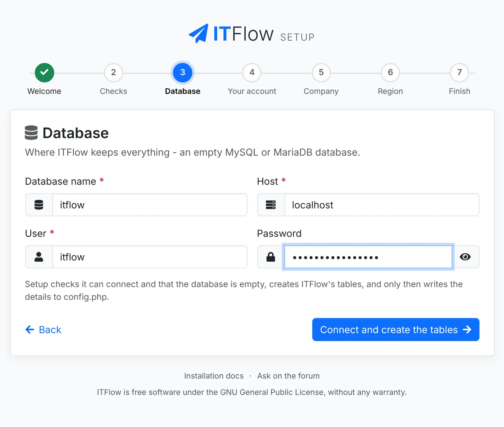504x427 pixels.
Task: Click the green Welcome checkmark step
Action: click(x=44, y=72)
